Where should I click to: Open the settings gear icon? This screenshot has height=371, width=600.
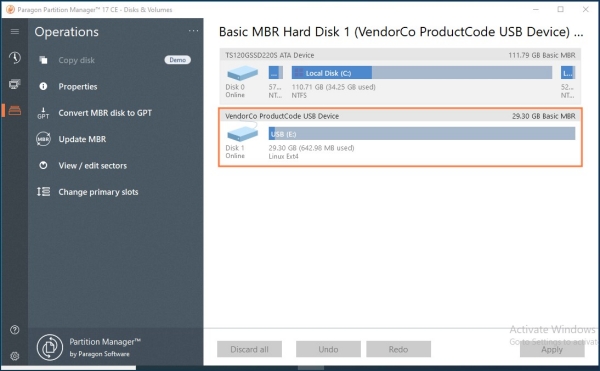pyautogui.click(x=15, y=356)
